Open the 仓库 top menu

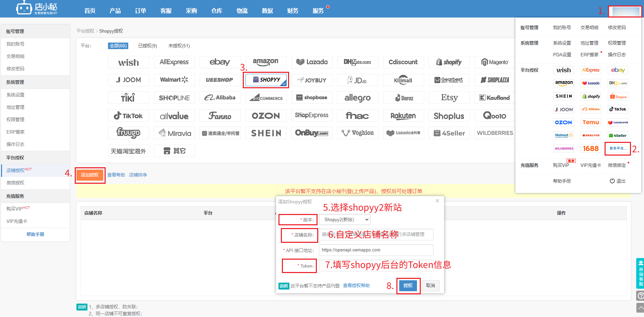(217, 11)
